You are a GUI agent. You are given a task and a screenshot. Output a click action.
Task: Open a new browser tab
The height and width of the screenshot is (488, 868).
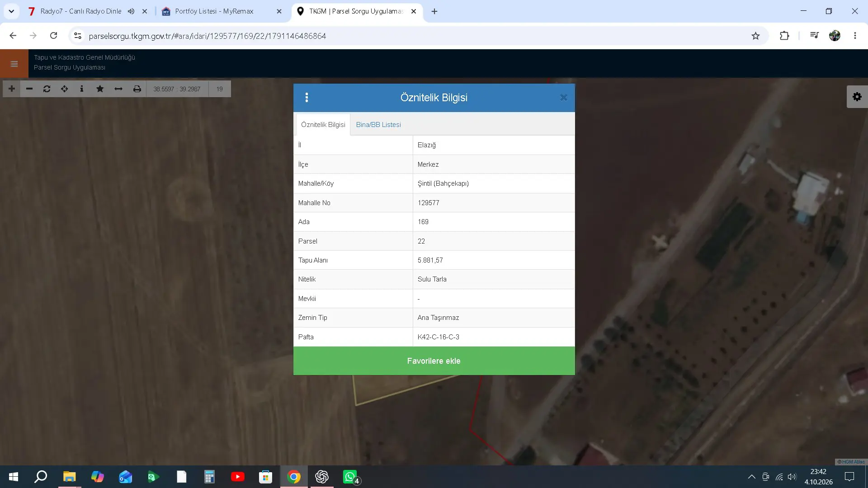pos(434,11)
